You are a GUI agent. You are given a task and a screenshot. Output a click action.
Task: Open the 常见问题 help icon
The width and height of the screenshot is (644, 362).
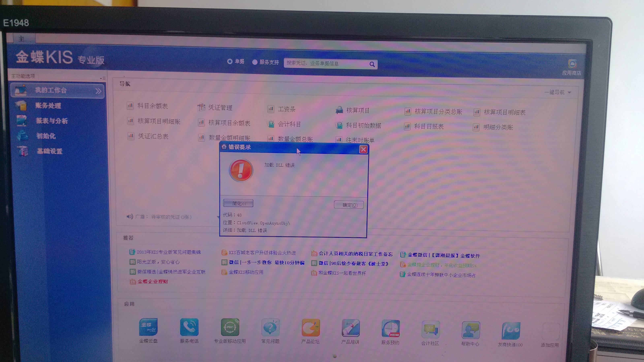point(270,328)
